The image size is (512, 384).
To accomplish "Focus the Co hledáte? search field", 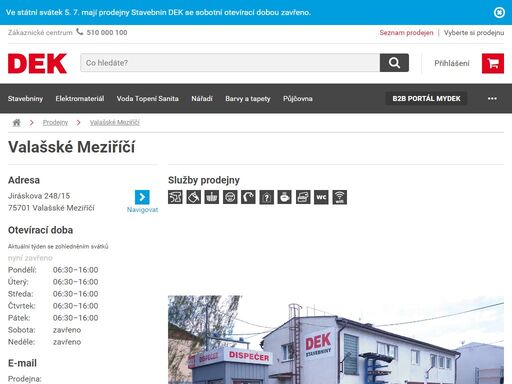I will pos(230,63).
